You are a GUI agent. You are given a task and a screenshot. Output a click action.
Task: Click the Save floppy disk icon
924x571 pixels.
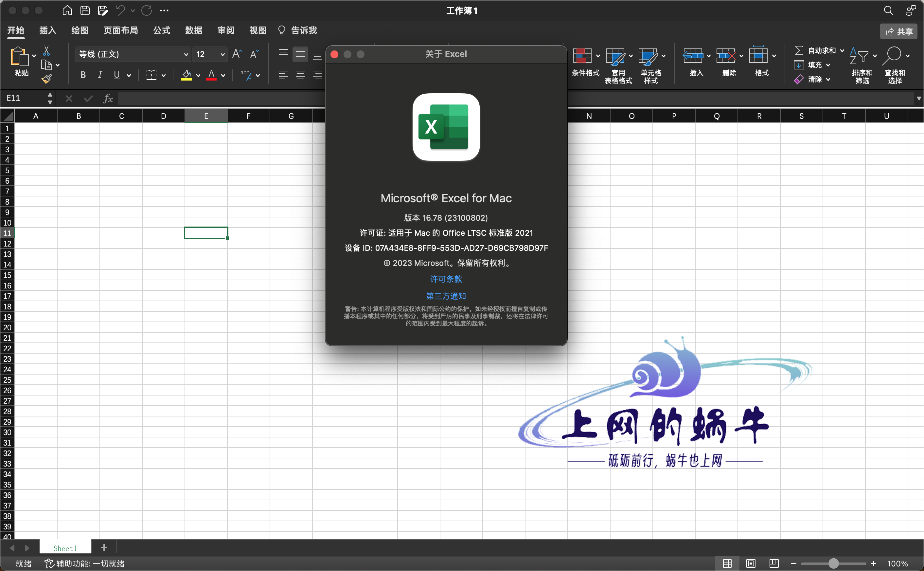point(85,10)
